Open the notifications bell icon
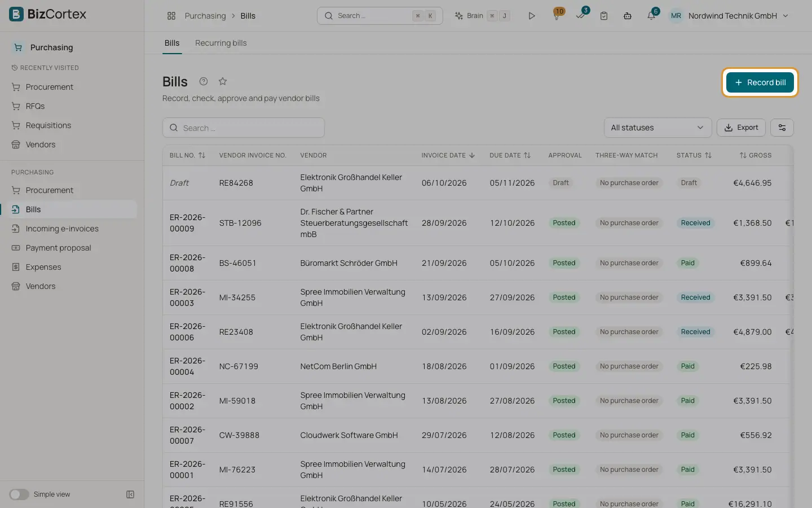The height and width of the screenshot is (508, 812). [x=651, y=16]
